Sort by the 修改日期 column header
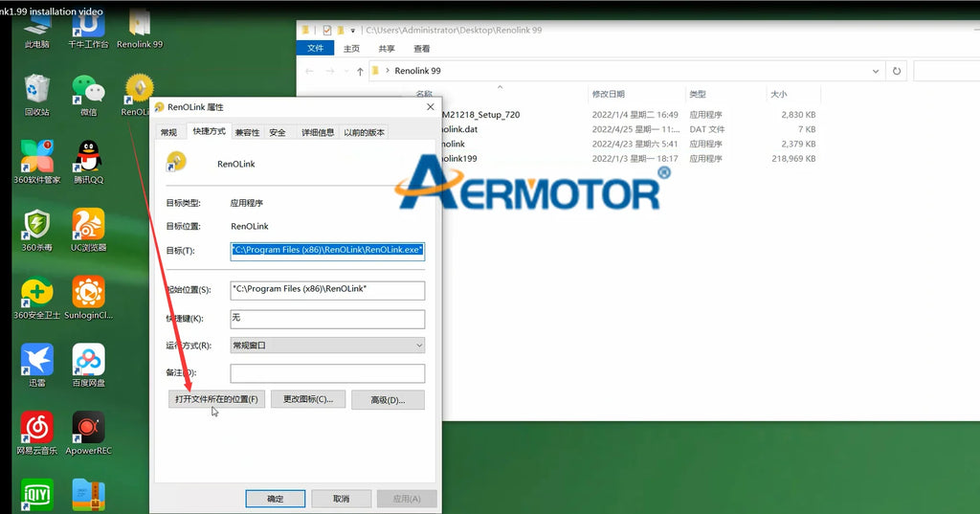The height and width of the screenshot is (514, 980). [x=608, y=94]
